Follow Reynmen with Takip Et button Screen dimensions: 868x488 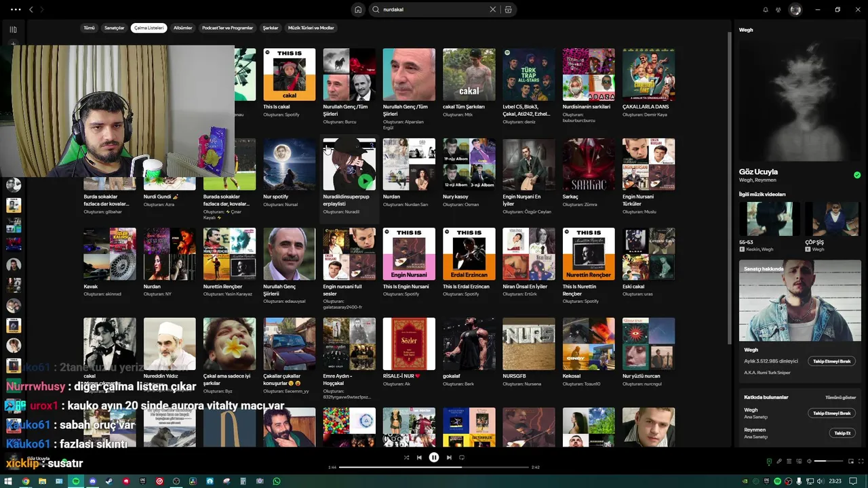[842, 432]
